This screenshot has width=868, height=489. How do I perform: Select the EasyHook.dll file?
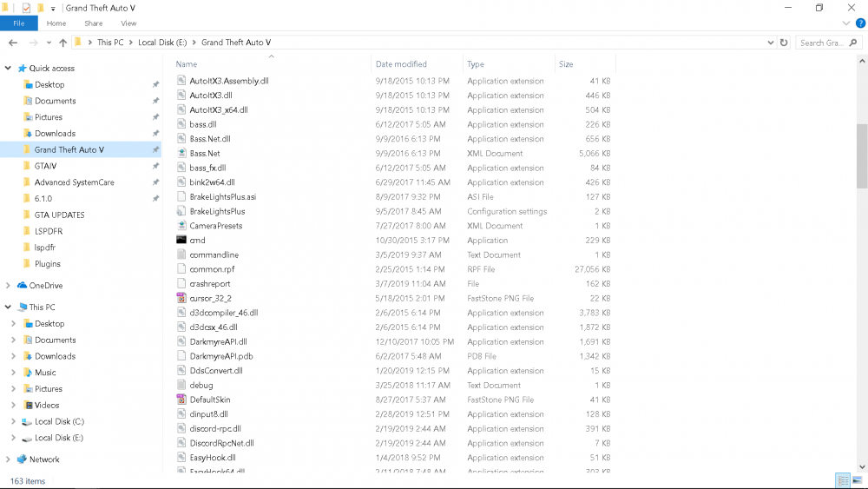pyautogui.click(x=213, y=458)
